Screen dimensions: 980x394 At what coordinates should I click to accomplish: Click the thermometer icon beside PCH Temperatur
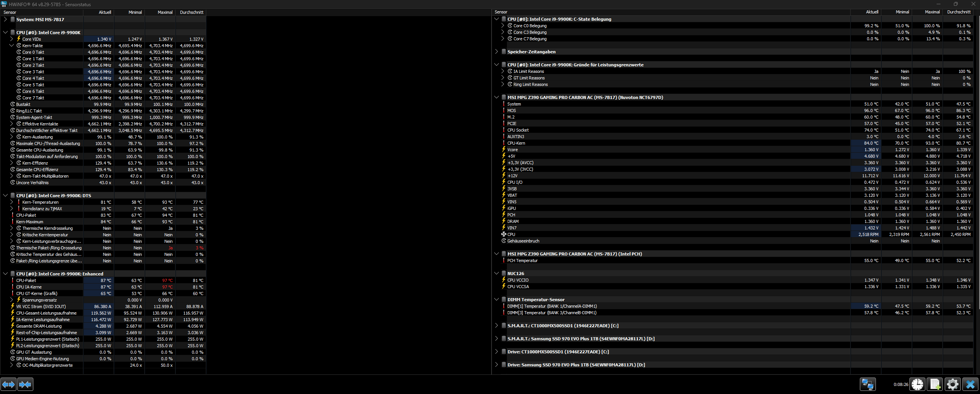(504, 260)
